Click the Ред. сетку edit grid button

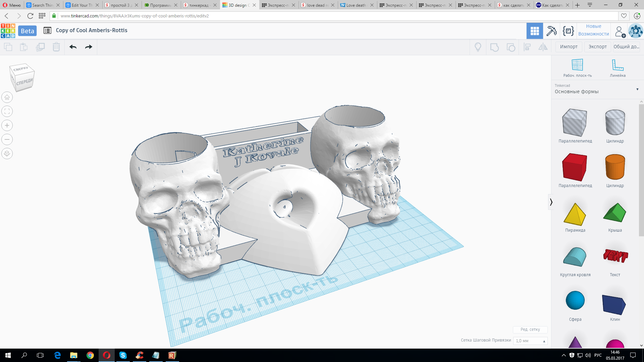point(530,329)
